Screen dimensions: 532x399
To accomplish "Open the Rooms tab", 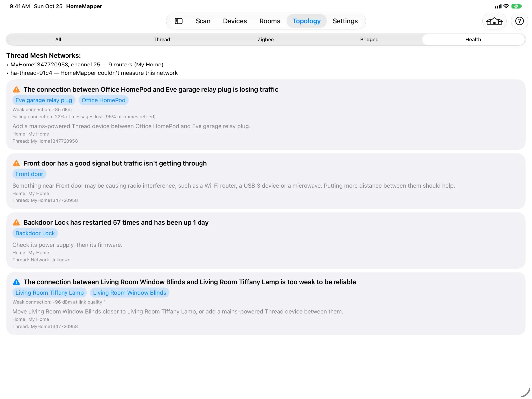I will [270, 21].
